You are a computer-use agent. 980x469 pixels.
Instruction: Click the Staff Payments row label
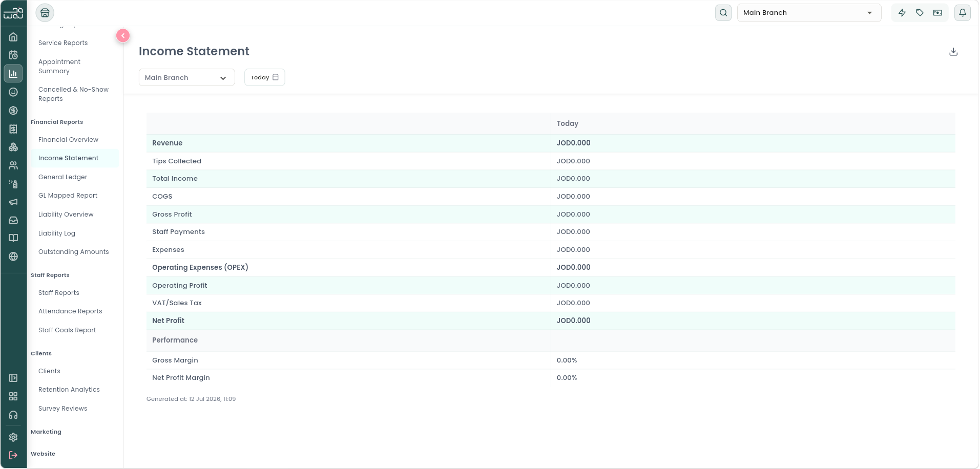coord(178,231)
